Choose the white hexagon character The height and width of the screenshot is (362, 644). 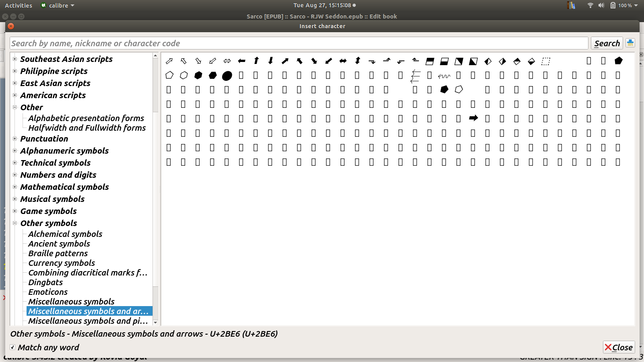184,75
